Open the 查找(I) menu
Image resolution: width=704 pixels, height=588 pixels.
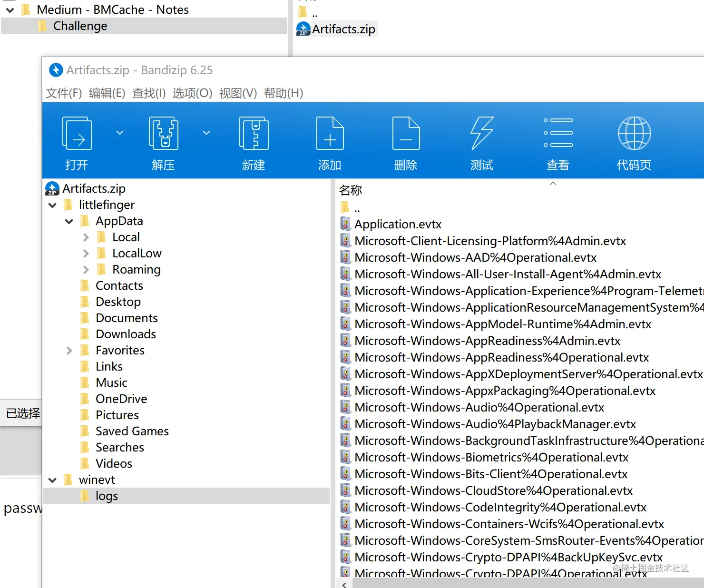click(149, 93)
